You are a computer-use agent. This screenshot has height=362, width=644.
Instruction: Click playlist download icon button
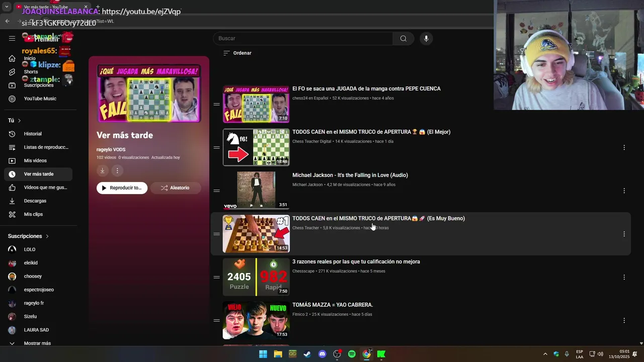(x=102, y=171)
